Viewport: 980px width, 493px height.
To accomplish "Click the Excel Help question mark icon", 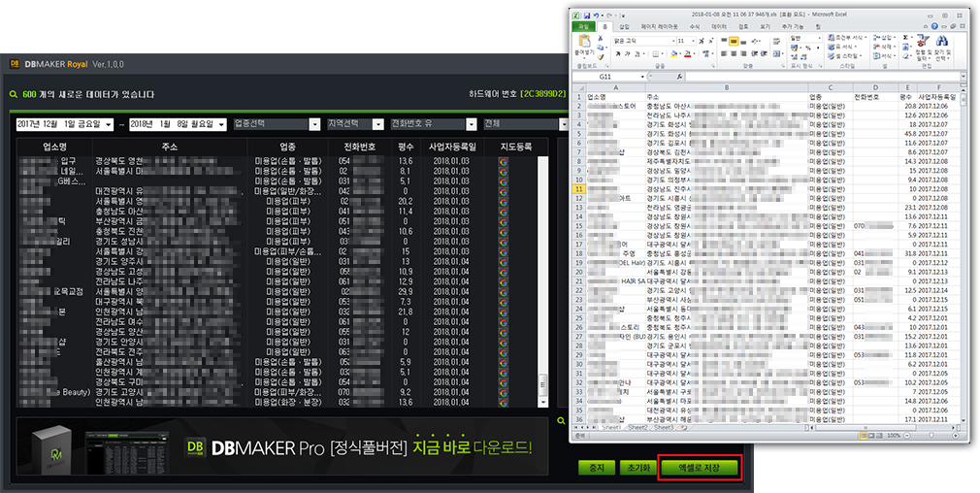I will pos(934,27).
